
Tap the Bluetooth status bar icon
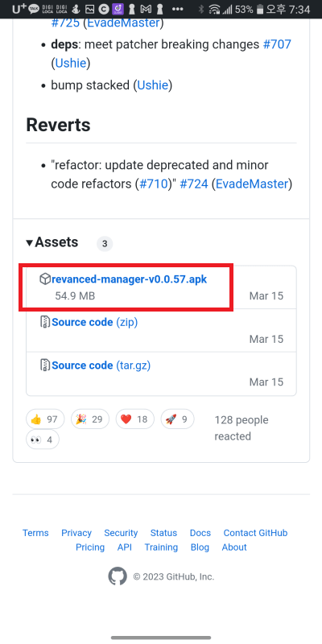click(x=200, y=9)
